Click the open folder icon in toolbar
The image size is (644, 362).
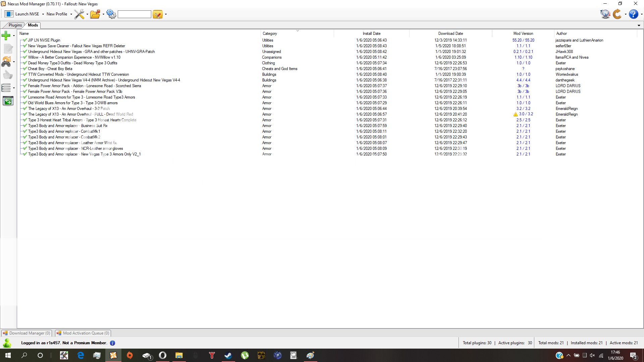pos(95,14)
